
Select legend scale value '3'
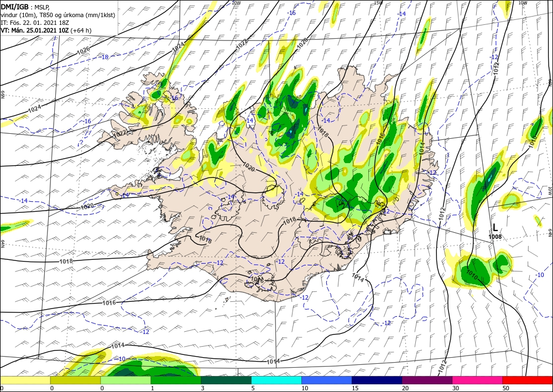tap(202, 388)
